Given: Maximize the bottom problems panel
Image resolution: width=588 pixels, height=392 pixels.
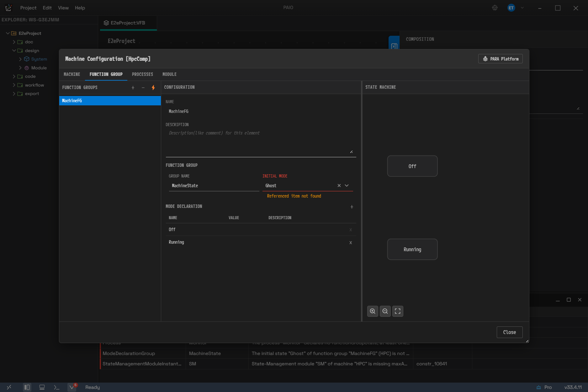Looking at the screenshot, I should click(x=569, y=300).
